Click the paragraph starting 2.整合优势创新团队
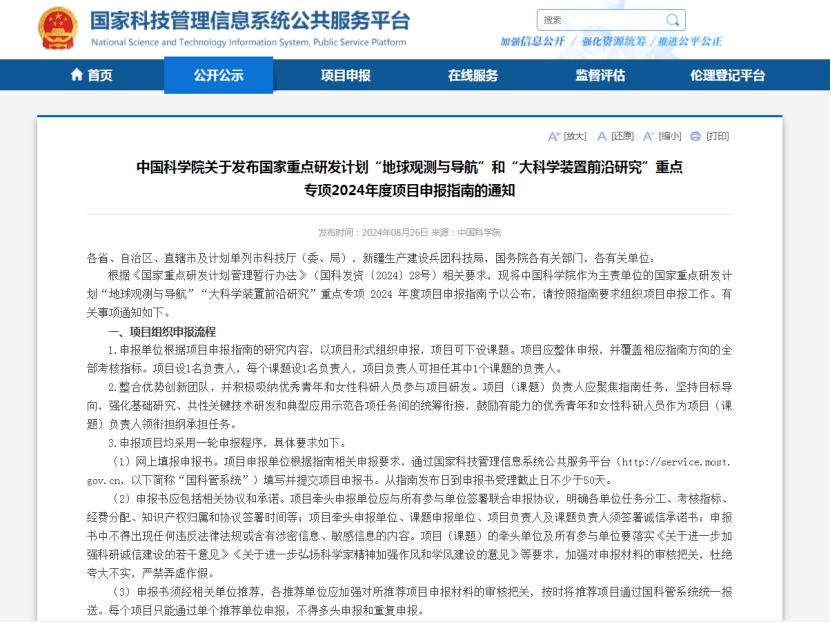Image resolution: width=831 pixels, height=623 pixels. tap(409, 406)
